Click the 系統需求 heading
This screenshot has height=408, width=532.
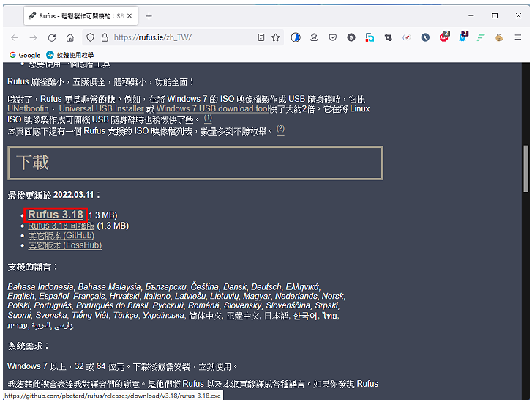pos(28,346)
